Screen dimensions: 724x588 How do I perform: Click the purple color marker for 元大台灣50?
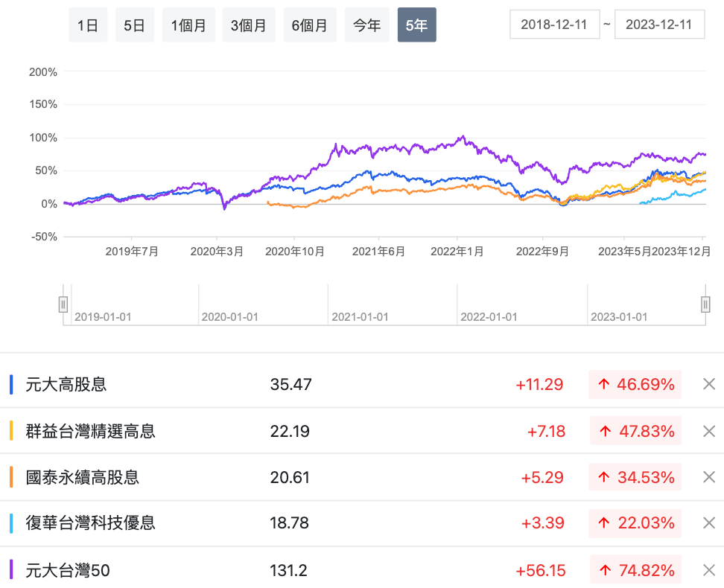[x=11, y=569]
